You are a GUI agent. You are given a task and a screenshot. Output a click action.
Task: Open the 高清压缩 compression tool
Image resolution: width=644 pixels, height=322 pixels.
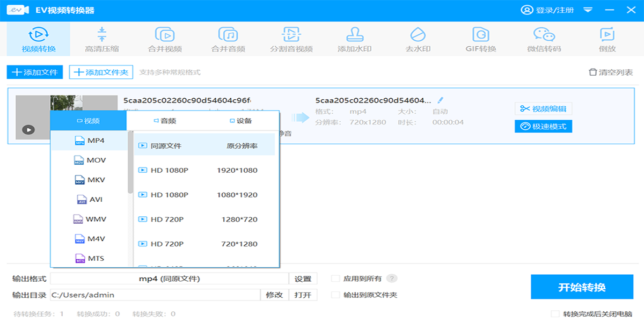point(102,40)
